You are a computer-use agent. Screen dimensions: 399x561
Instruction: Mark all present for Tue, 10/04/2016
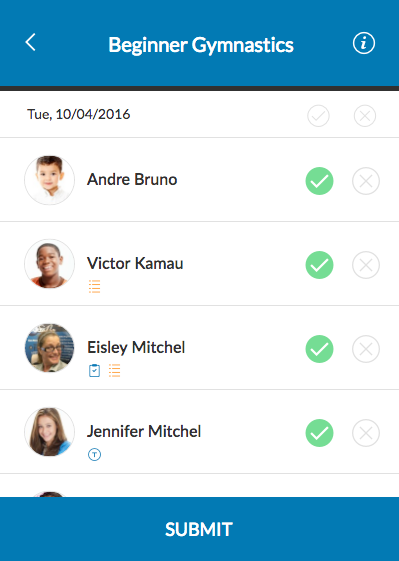318,116
